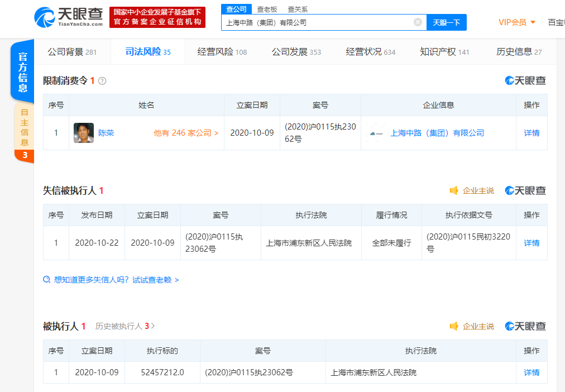Select 上海市浦东新区人民法院 in the 失信被执行人 table

point(309,243)
